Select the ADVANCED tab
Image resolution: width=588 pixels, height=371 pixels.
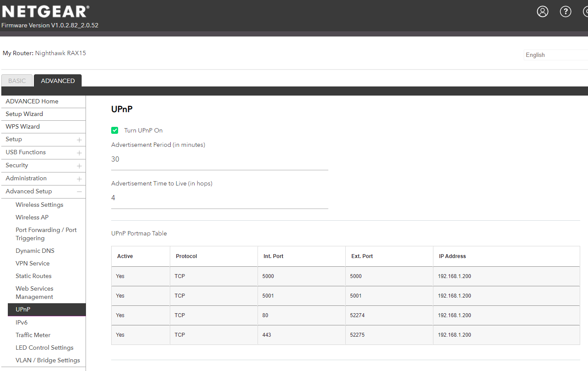tap(58, 81)
